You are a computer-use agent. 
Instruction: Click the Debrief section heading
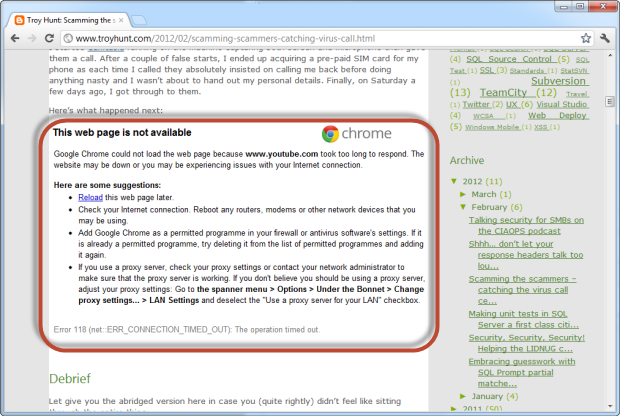(x=70, y=379)
